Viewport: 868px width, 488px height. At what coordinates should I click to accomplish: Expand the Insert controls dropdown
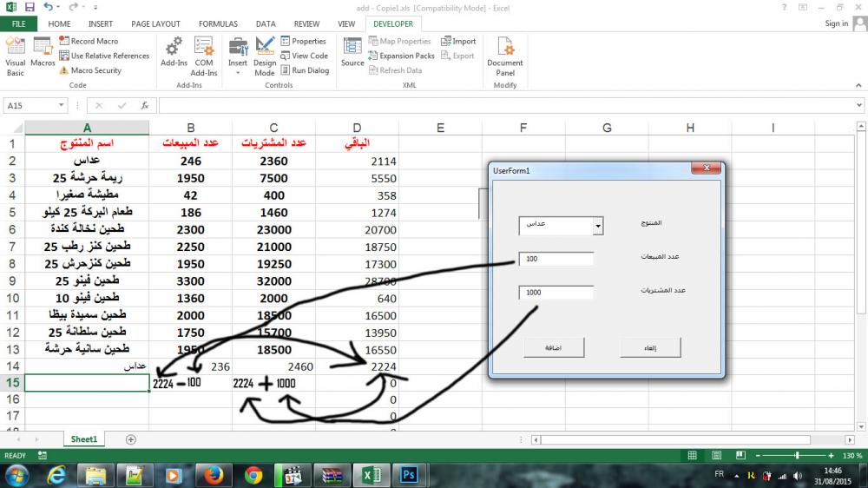(x=238, y=56)
